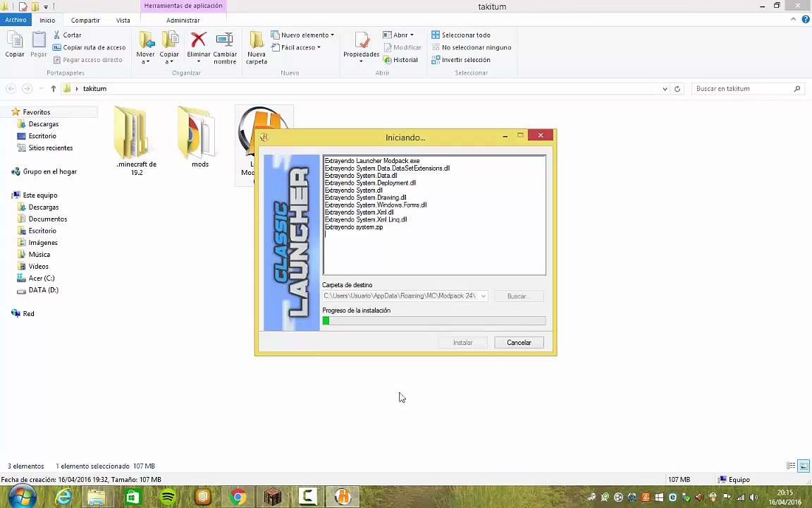Open Descargas under Favoritos
Viewport: 812px width, 508px height.
[44, 124]
